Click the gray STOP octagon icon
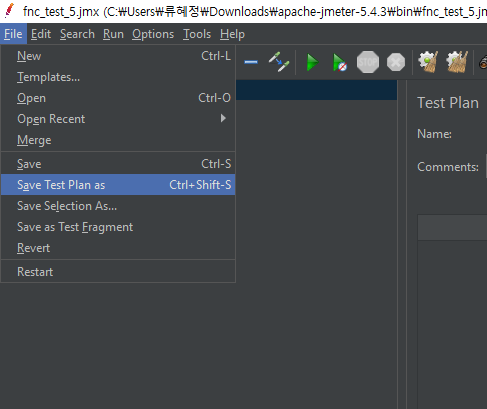 (x=368, y=62)
